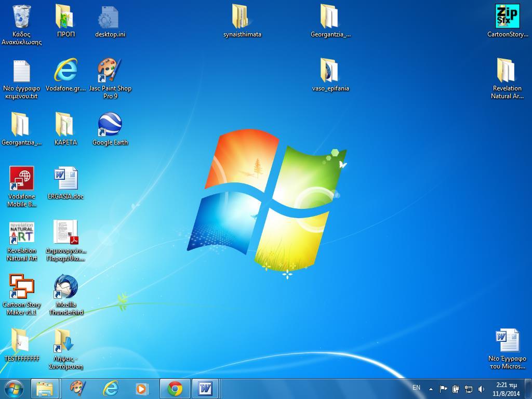Switch to Microsoft Word in the taskbar
Image resolution: width=532 pixels, height=399 pixels.
pyautogui.click(x=206, y=389)
